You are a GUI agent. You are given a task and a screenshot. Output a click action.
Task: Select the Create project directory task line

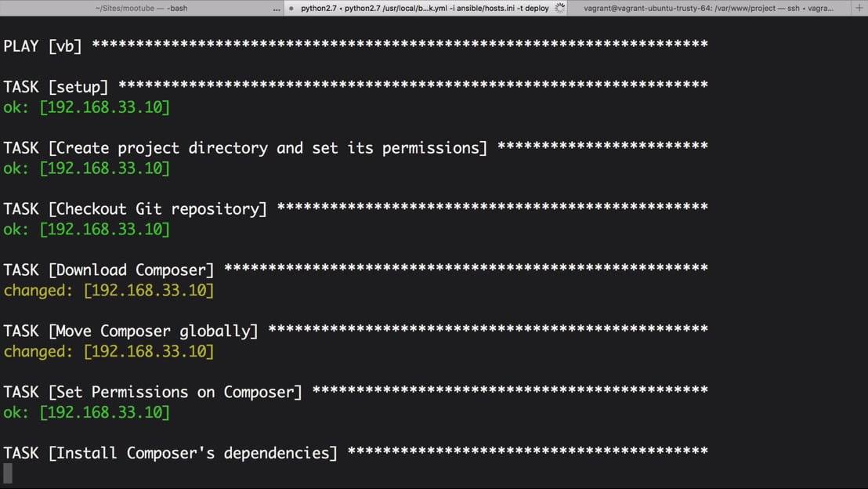[245, 148]
